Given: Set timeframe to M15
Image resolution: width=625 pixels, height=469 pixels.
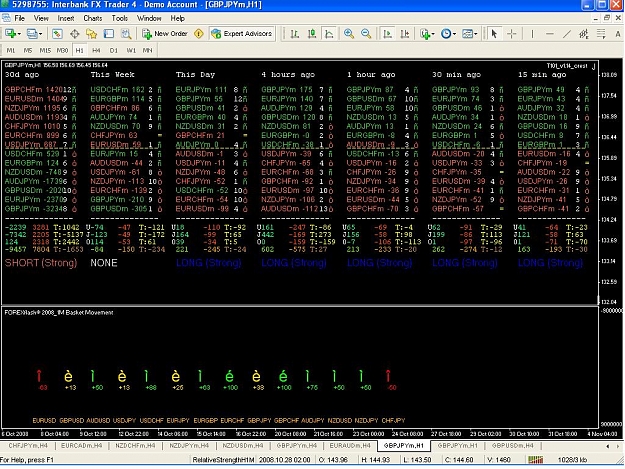Looking at the screenshot, I should coord(45,50).
